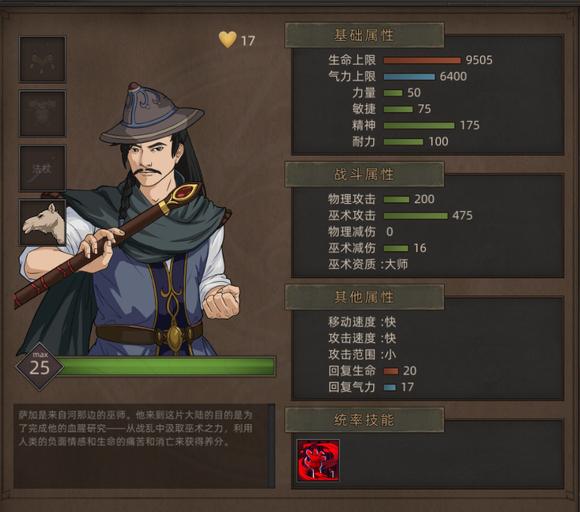The width and height of the screenshot is (580, 512).
Task: Select the 基础属性 section header
Action: [364, 36]
